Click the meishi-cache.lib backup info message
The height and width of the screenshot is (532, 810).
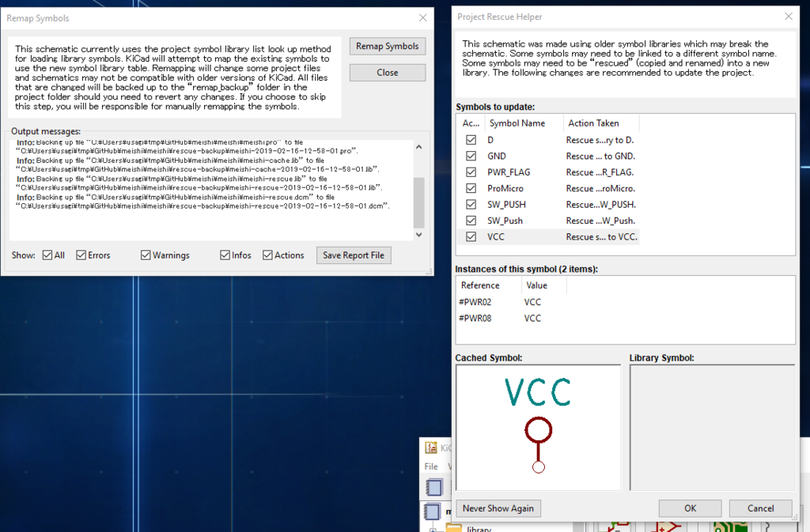[x=199, y=164]
